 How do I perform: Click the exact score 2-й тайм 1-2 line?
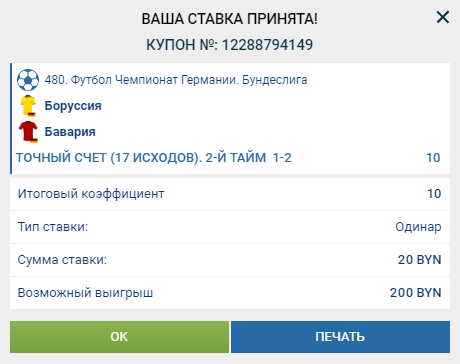click(154, 158)
